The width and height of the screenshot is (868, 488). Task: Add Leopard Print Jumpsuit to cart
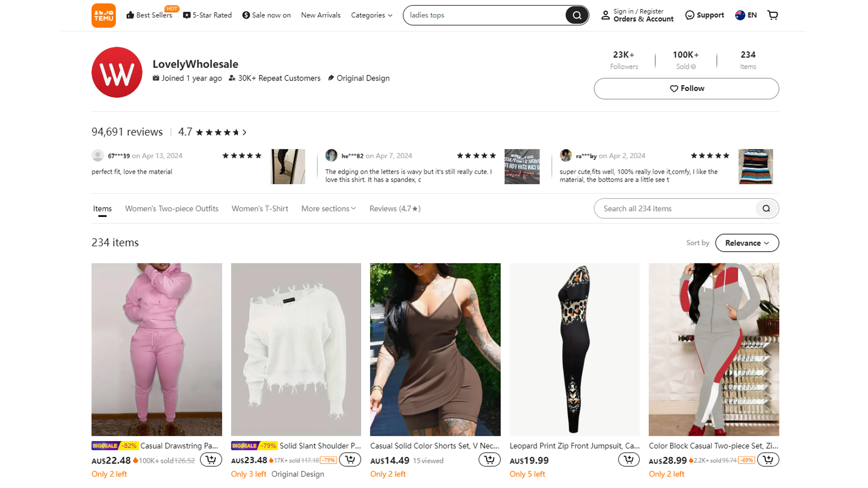click(x=628, y=460)
